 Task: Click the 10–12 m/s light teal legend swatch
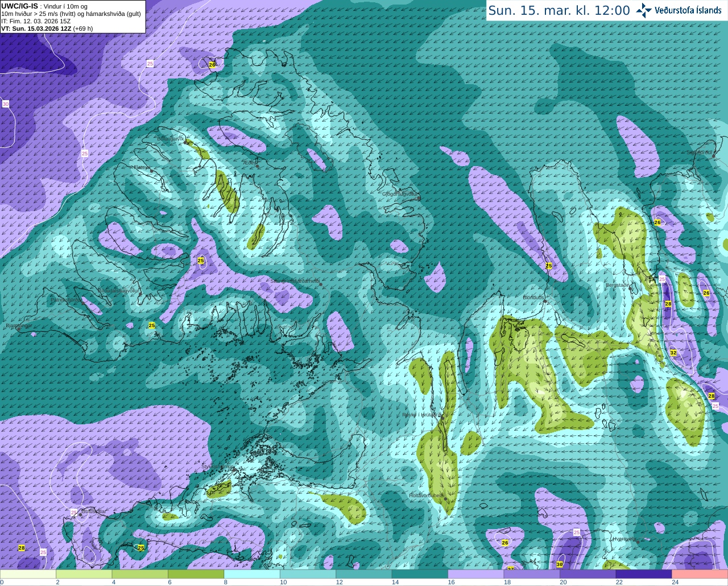click(x=308, y=574)
